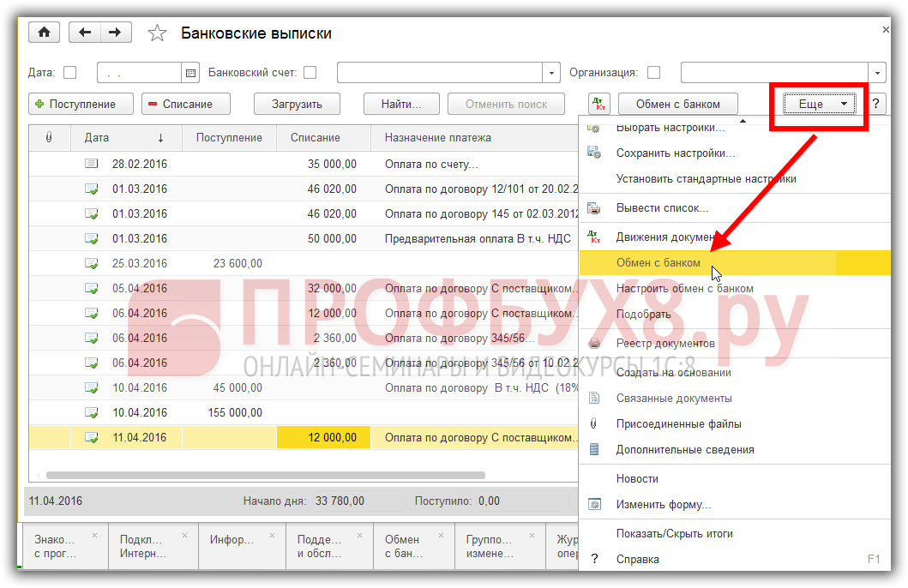Click the ДтКт movements toolbar icon
Screen dimensions: 908x588
click(x=598, y=105)
